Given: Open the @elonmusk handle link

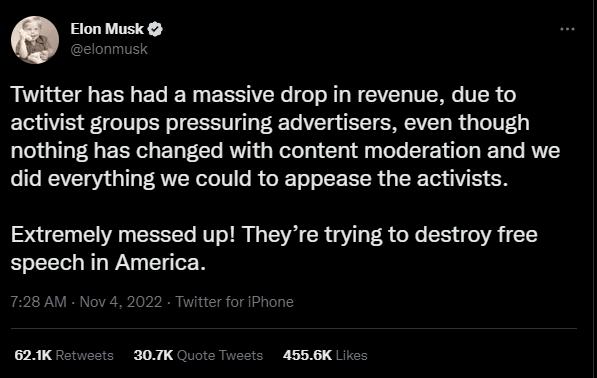Looking at the screenshot, I should point(109,49).
